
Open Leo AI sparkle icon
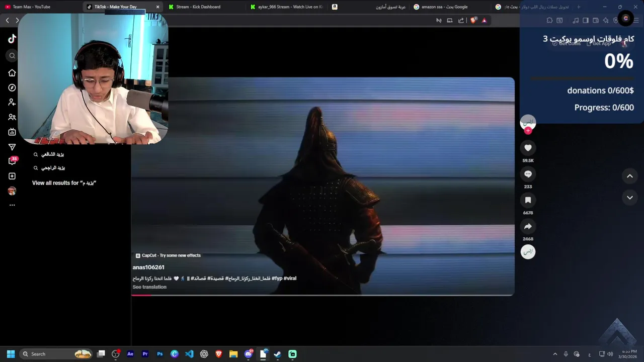(606, 21)
